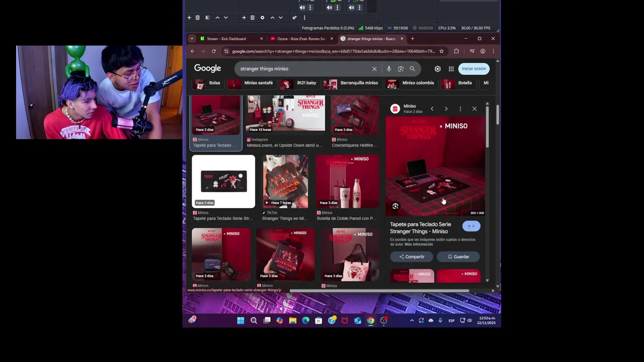Viewport: 644px width, 362px height.
Task: Click Guardar button in preview
Action: pos(458,257)
